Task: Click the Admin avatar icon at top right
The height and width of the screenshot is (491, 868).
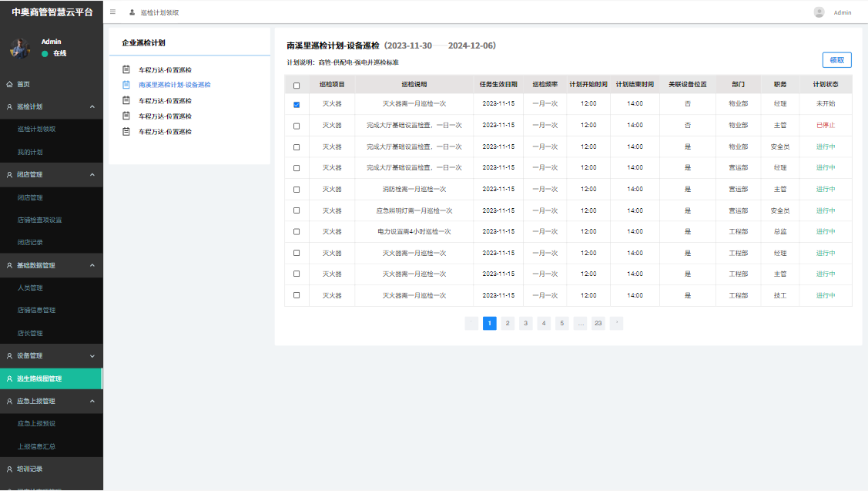Action: pyautogui.click(x=819, y=12)
